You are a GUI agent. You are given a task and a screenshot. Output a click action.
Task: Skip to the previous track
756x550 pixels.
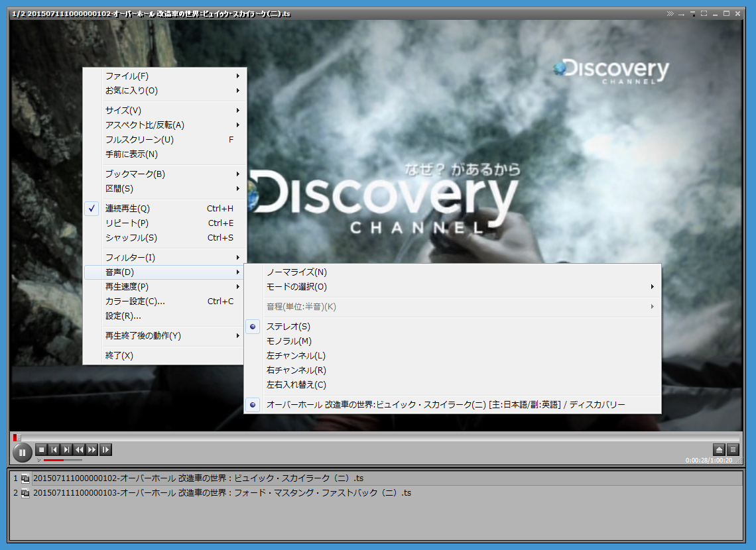coord(54,449)
